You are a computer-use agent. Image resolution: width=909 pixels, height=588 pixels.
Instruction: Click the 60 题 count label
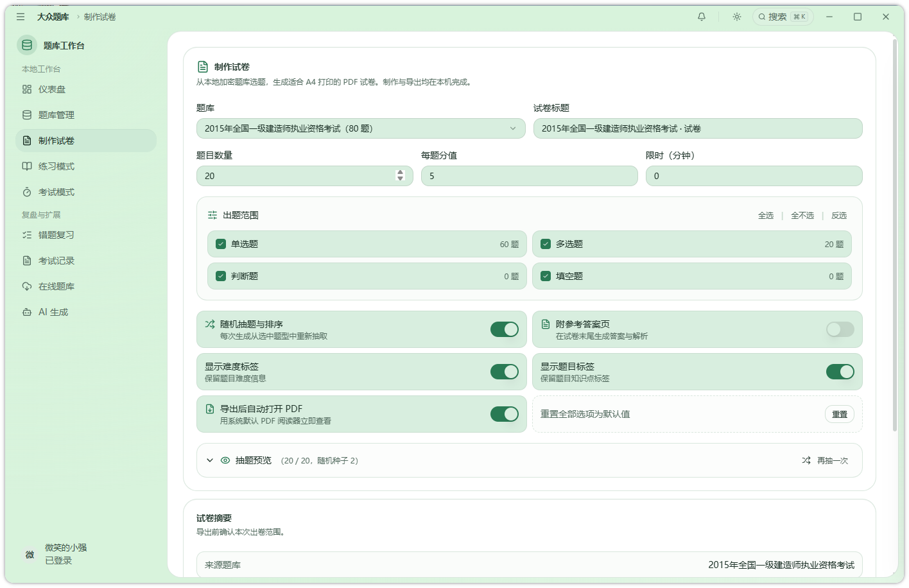tap(509, 245)
